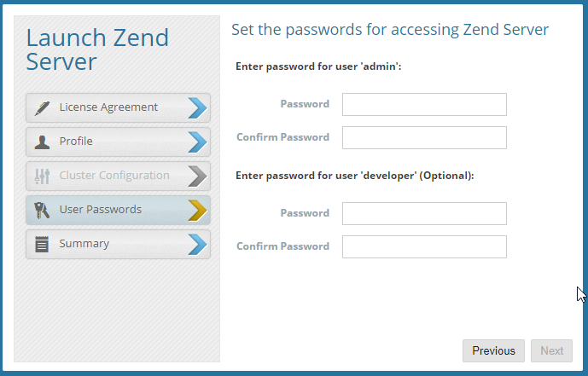Focus the admin Confirm Password field
The image size is (588, 376).
[424, 137]
